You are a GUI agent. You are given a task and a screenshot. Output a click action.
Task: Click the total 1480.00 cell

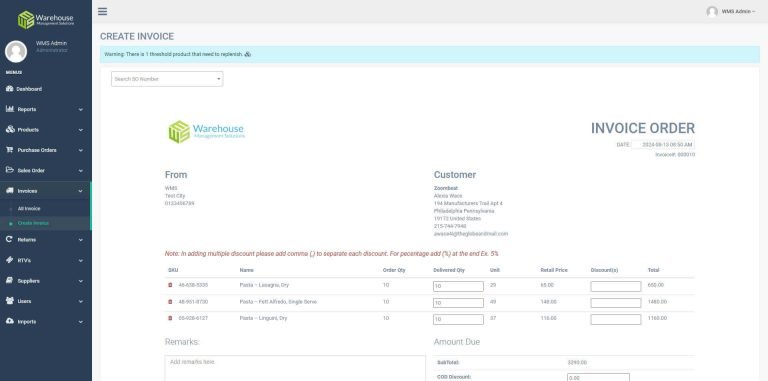pyautogui.click(x=657, y=302)
